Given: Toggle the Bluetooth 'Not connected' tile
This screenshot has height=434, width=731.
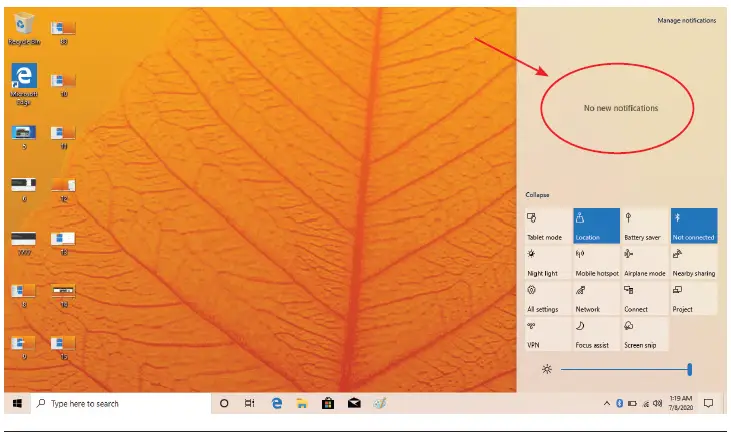Looking at the screenshot, I should (694, 226).
